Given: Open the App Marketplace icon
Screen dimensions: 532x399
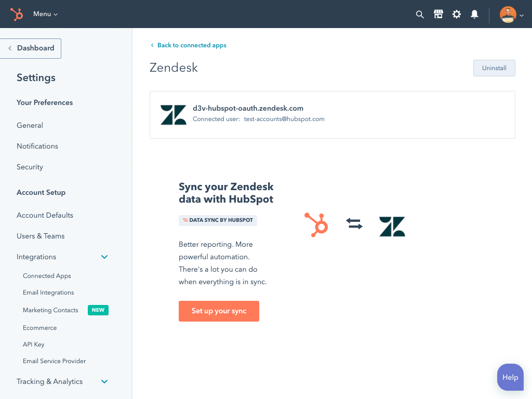Looking at the screenshot, I should (438, 14).
